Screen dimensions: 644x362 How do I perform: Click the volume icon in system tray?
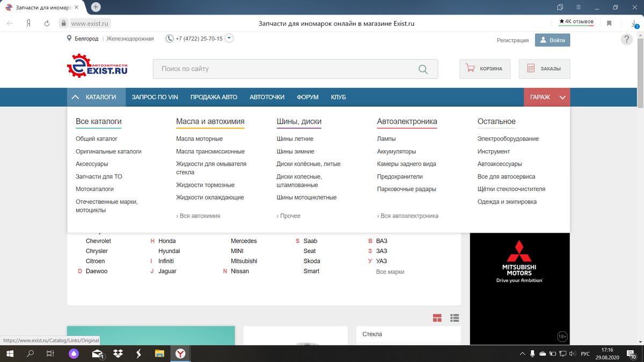click(x=572, y=353)
